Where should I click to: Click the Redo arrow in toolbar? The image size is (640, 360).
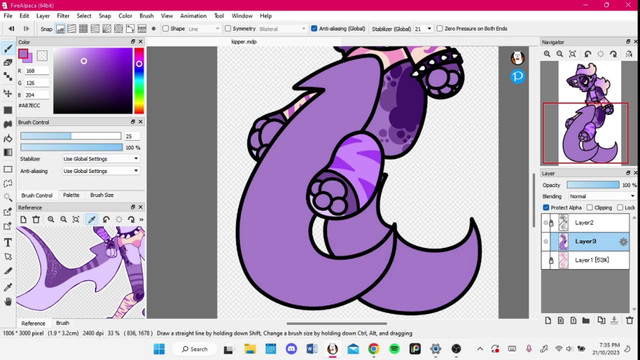[26, 29]
